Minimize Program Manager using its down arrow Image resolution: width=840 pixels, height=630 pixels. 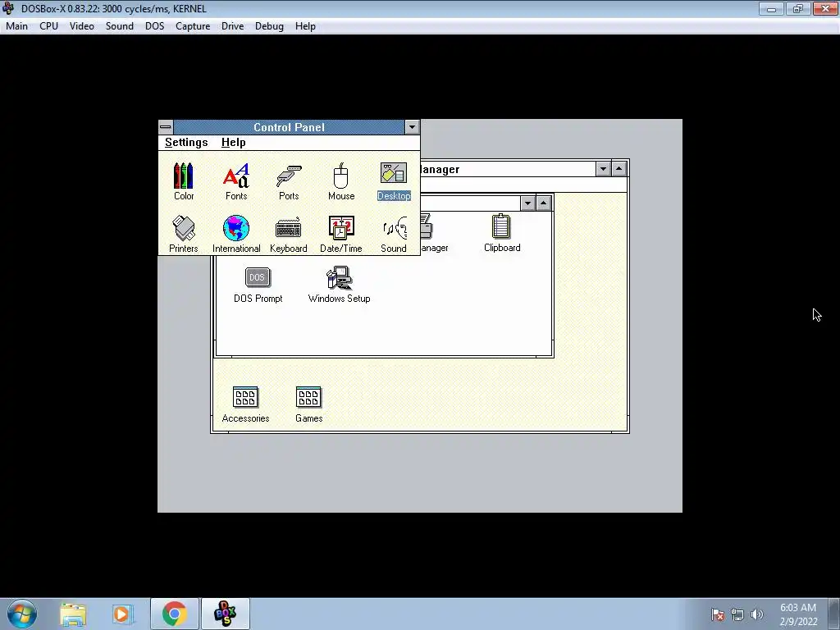(603, 169)
